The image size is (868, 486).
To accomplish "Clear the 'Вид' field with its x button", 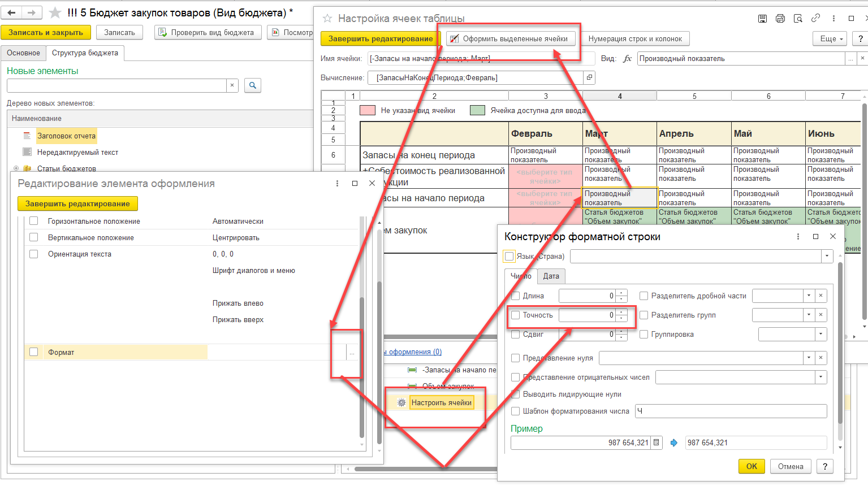I will (862, 58).
